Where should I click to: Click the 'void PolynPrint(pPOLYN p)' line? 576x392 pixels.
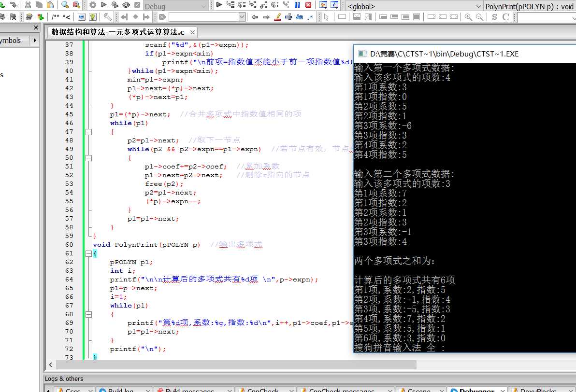click(146, 245)
